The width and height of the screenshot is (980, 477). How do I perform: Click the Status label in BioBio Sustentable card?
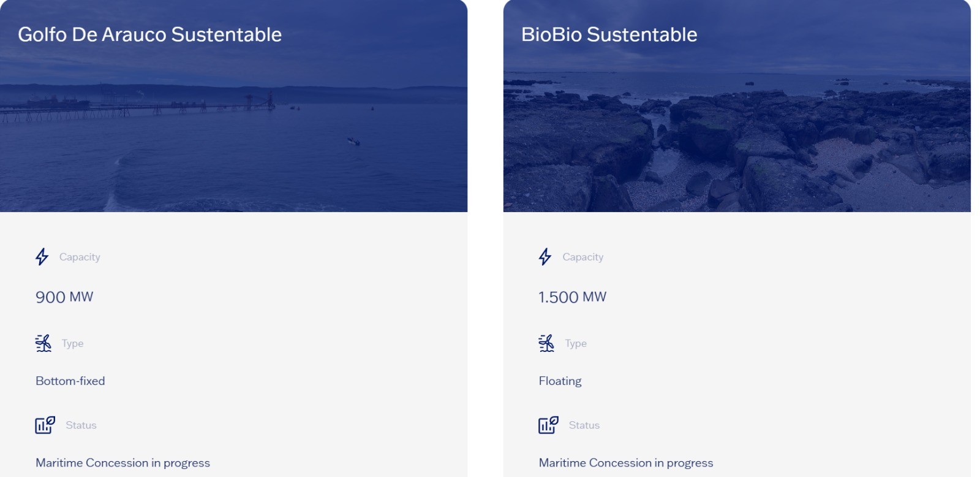[584, 425]
